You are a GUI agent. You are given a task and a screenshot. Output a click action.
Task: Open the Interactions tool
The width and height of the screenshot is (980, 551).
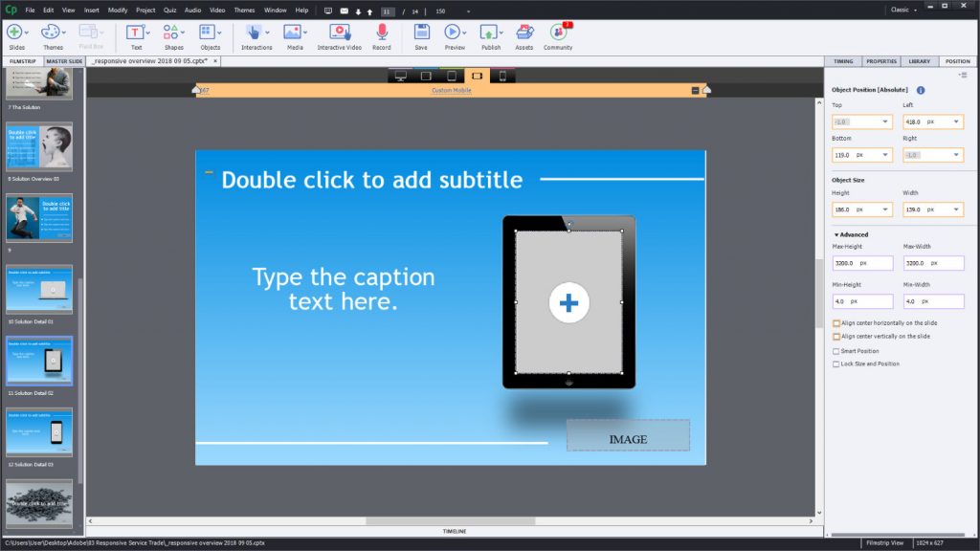click(254, 33)
